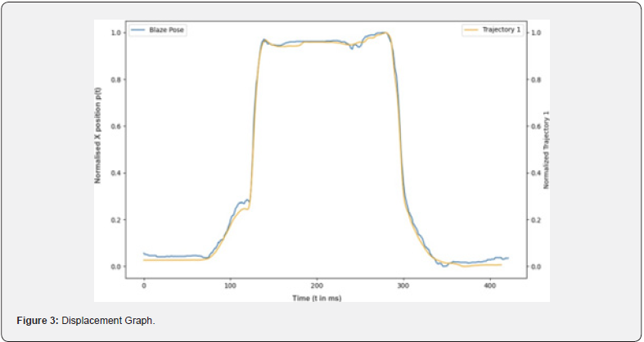Click the x-axis tick label 400

[x=489, y=286]
